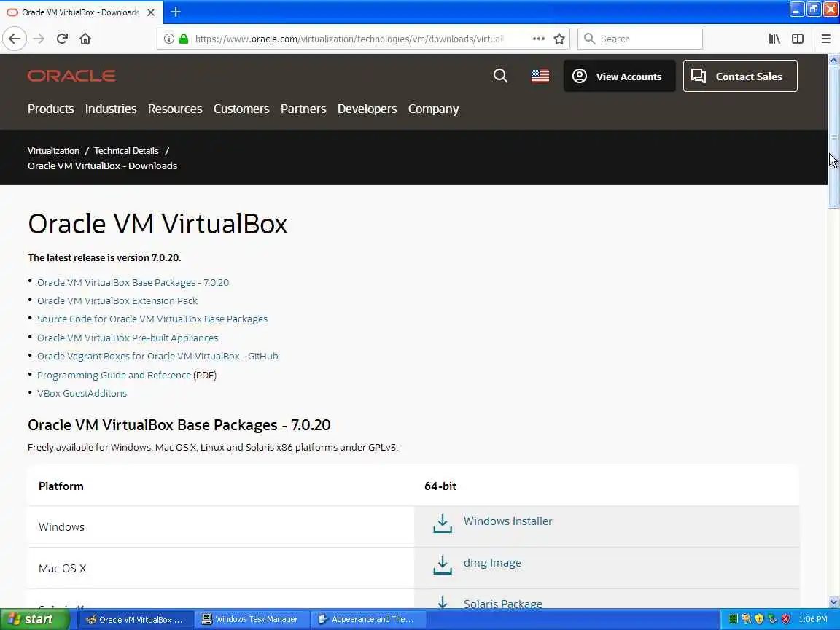Switch to Windows Task Manager taskbar item

[x=251, y=619]
